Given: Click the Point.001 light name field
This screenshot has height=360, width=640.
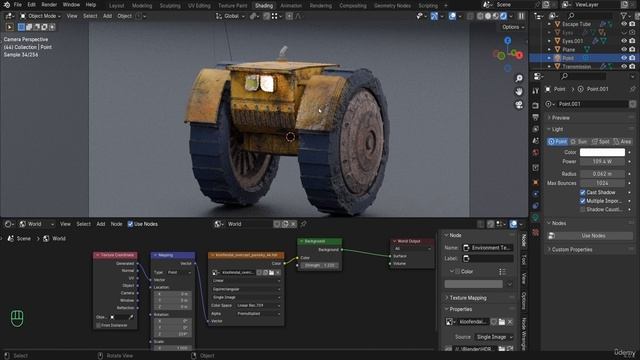Looking at the screenshot, I should coord(592,104).
